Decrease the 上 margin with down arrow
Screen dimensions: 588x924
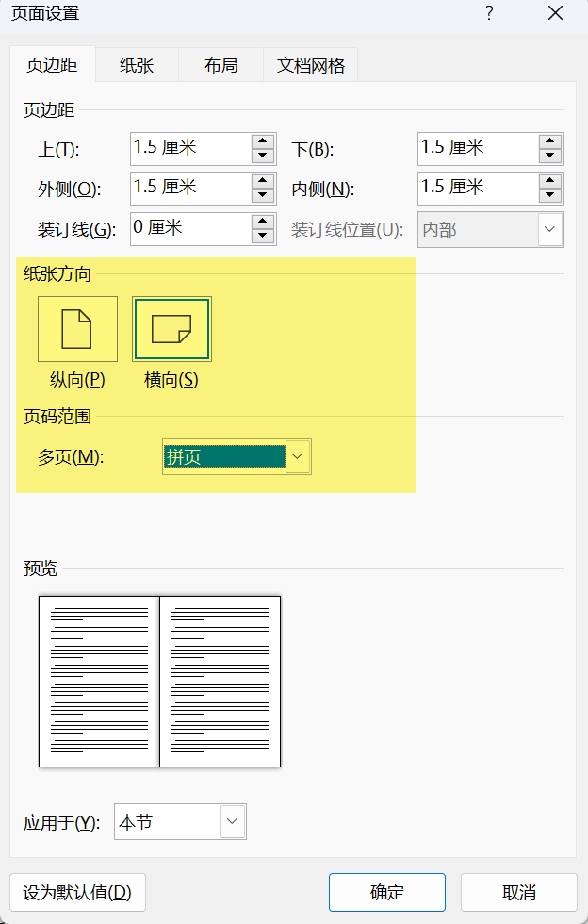(263, 156)
